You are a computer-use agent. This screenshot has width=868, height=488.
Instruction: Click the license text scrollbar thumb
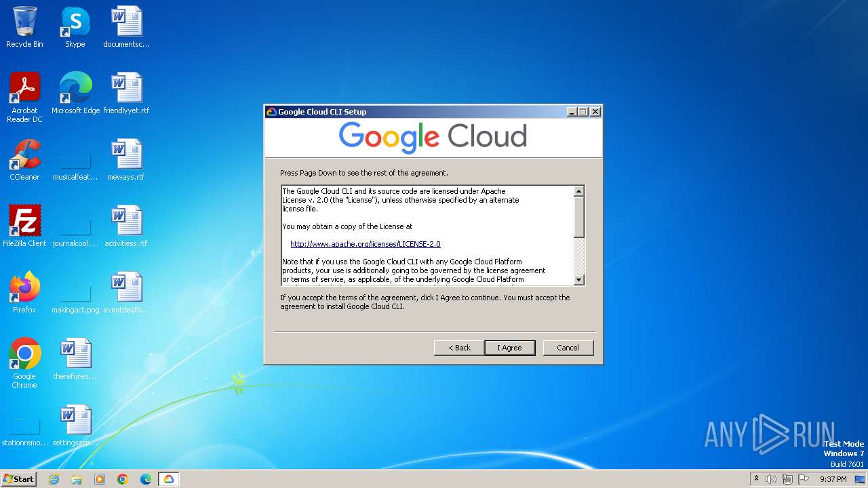click(579, 217)
